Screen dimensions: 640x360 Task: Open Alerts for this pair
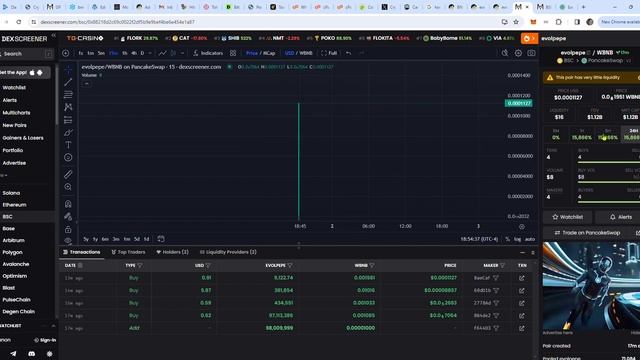(x=620, y=217)
